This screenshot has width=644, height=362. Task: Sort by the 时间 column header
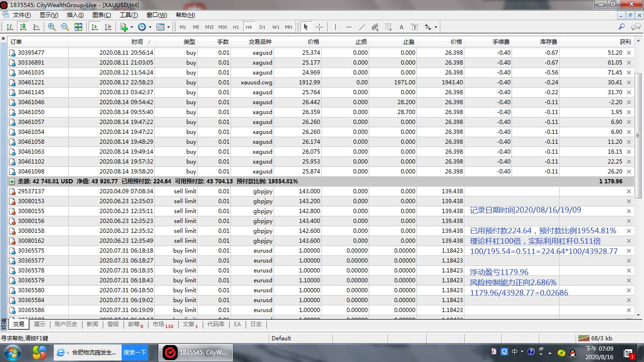tap(112, 42)
